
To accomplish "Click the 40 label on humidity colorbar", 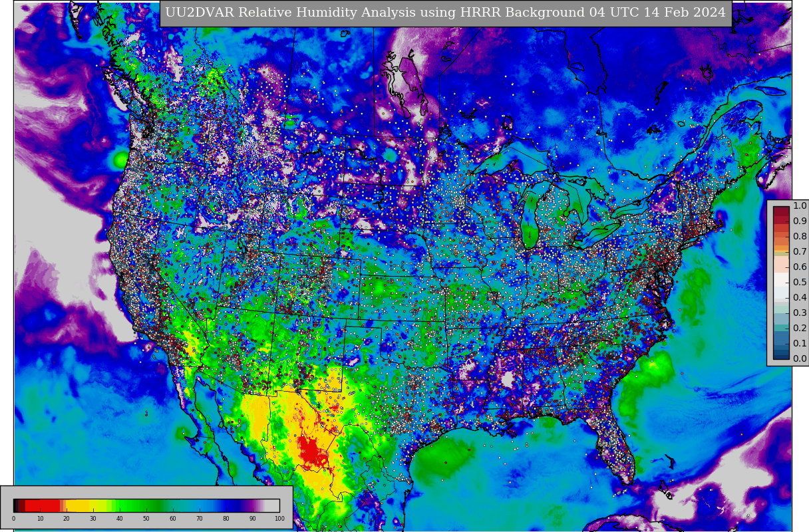I will click(x=120, y=519).
